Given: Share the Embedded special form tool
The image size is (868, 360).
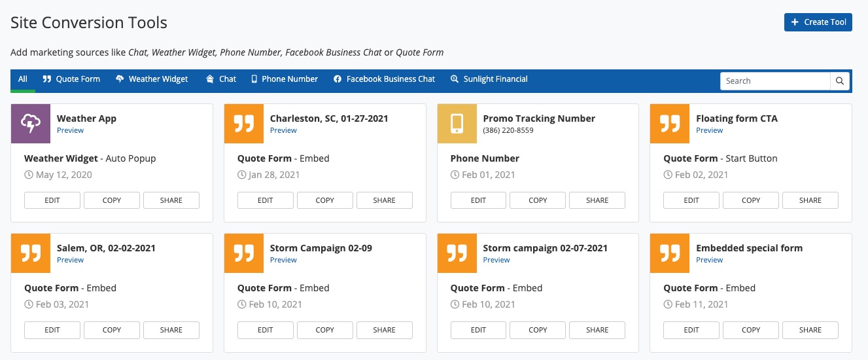Looking at the screenshot, I should [x=810, y=330].
